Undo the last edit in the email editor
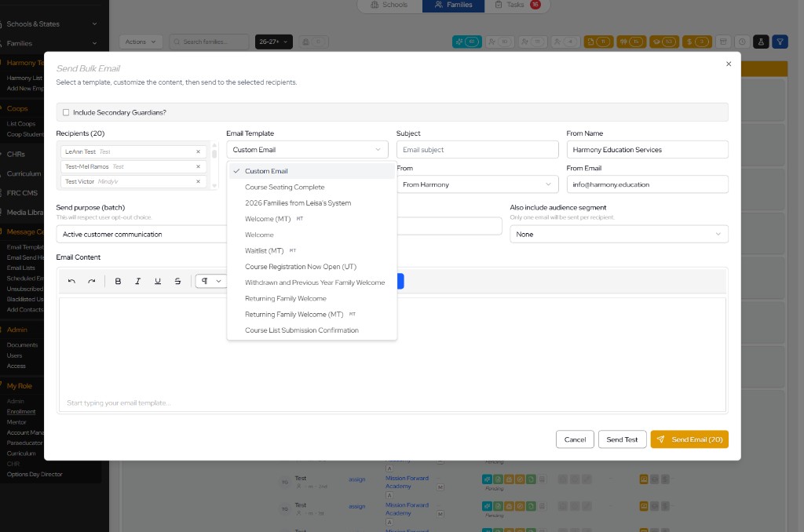Screen dimensions: 804x532 pos(71,281)
